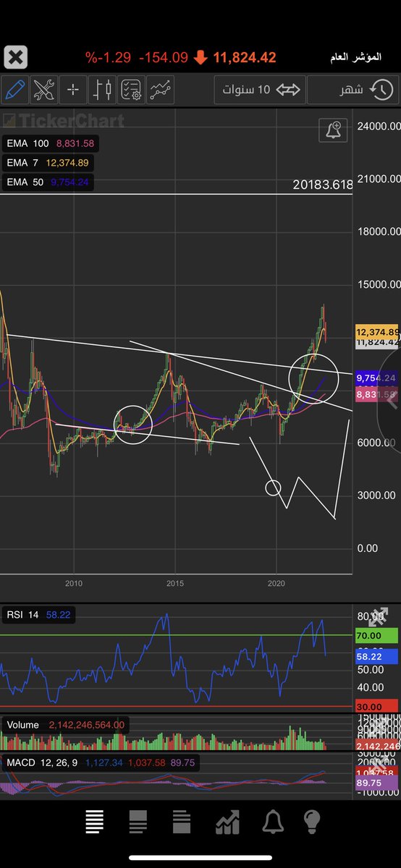Screen dimensions: 401x868
Task: Click the blue 9,754.24 price tag
Action: click(x=377, y=378)
